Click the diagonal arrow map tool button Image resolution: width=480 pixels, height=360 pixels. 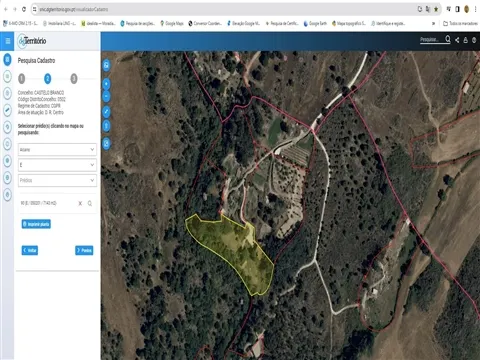tap(106, 112)
